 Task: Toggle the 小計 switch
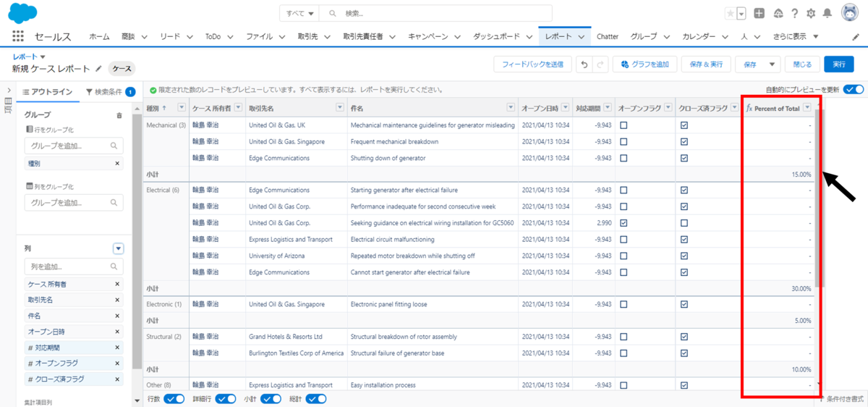coord(271,399)
